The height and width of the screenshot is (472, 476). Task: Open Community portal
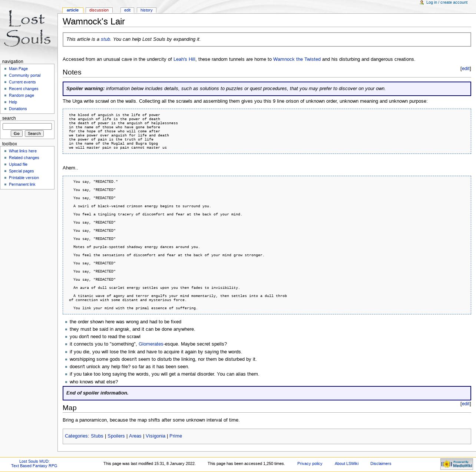pyautogui.click(x=24, y=76)
